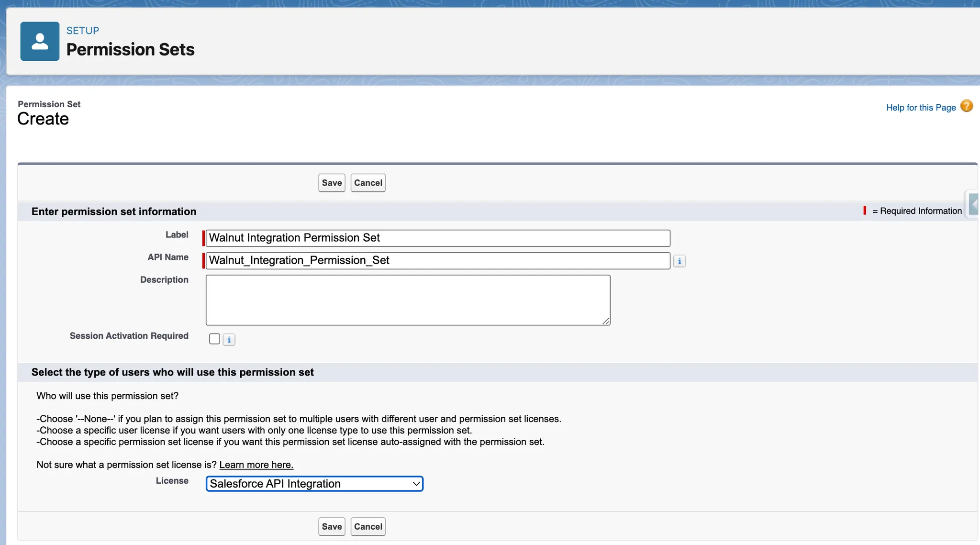Open the Help for this Page link

coord(921,108)
